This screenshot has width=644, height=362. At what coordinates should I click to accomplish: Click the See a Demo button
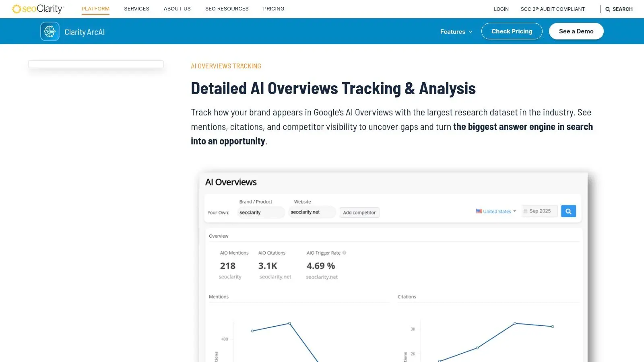tap(576, 31)
